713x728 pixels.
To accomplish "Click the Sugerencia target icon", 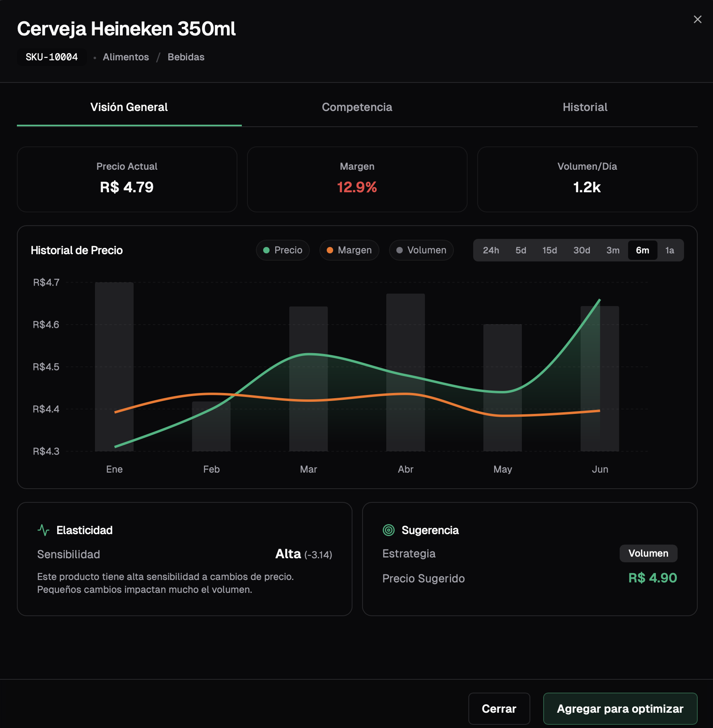I will point(388,530).
